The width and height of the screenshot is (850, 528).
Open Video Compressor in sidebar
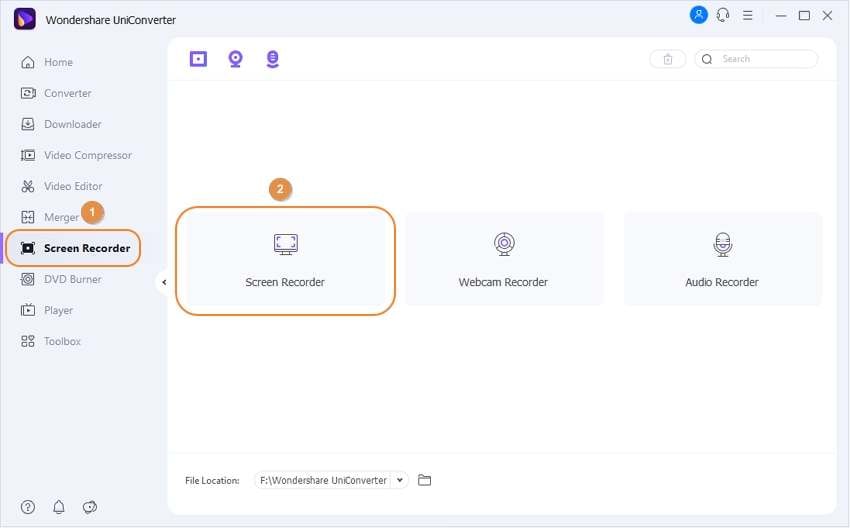pos(76,155)
